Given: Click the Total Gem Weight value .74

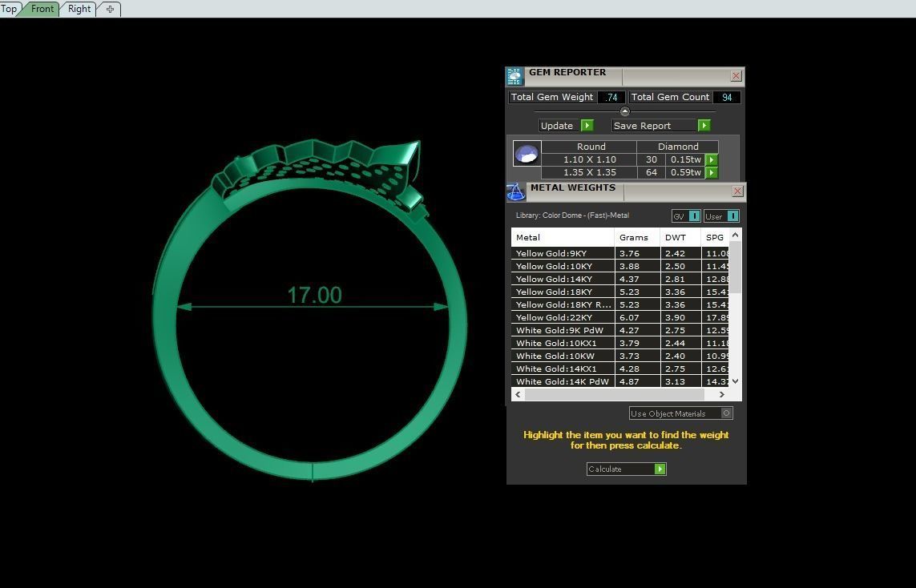Looking at the screenshot, I should coord(611,98).
